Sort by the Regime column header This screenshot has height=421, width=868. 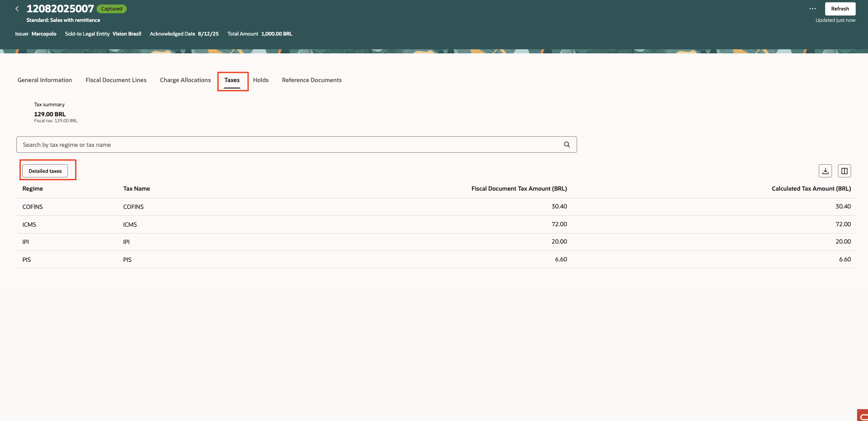(x=33, y=188)
